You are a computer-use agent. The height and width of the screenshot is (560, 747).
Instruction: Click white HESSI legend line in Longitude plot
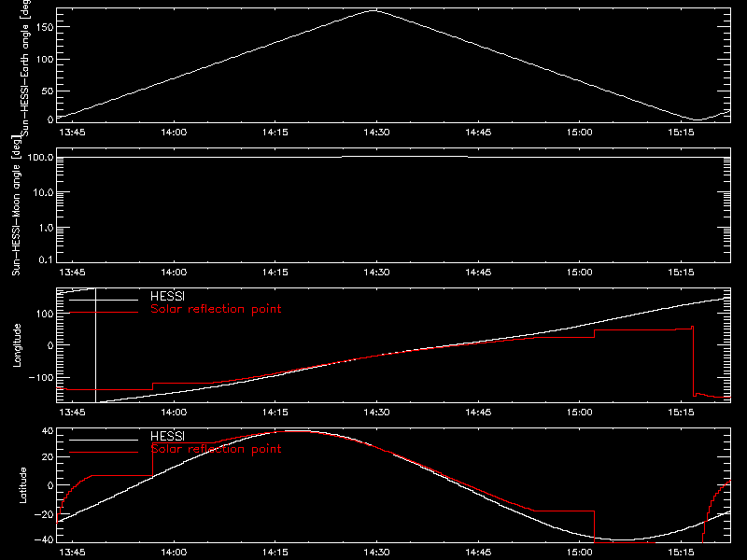click(x=104, y=300)
